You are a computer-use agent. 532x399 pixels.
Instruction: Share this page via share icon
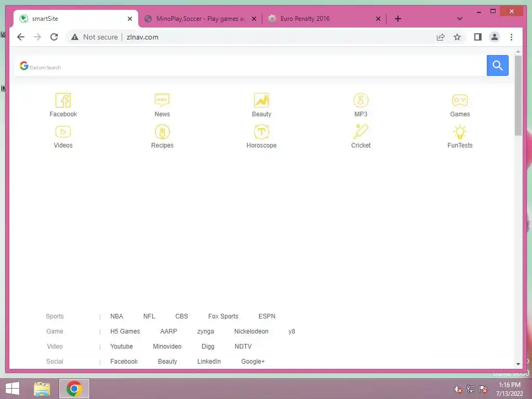[x=441, y=37]
